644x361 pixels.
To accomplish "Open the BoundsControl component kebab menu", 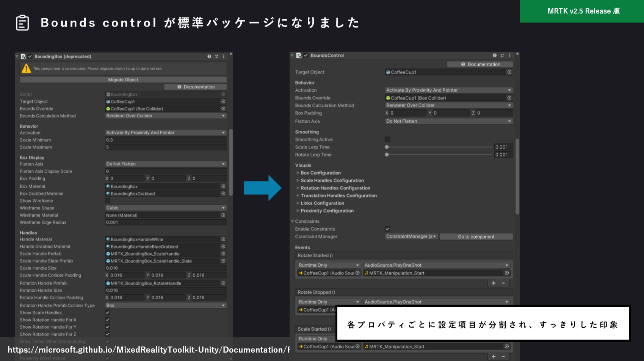I will coord(510,55).
